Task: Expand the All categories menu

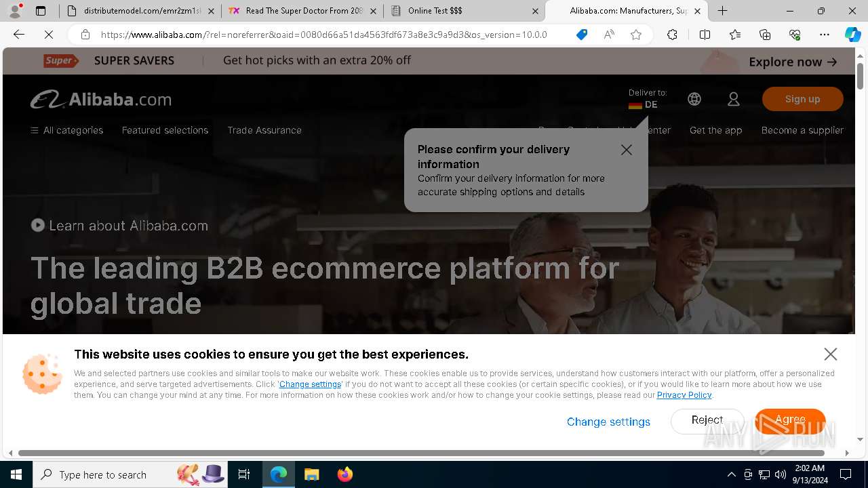Action: [x=67, y=130]
